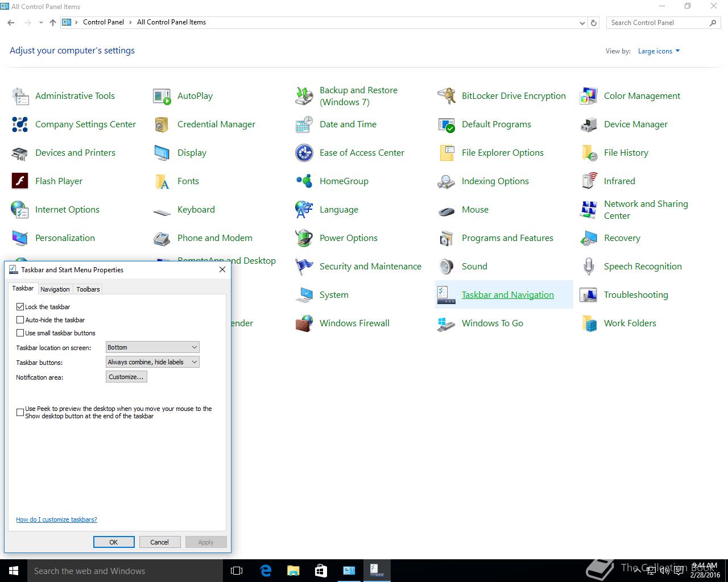The image size is (728, 582).
Task: Switch to the Navigation tab
Action: tap(55, 289)
